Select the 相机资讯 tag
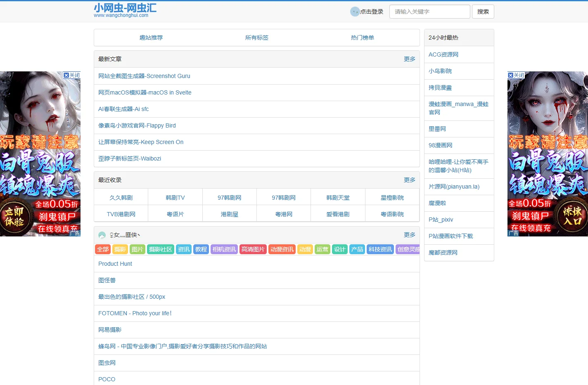Viewport: 588px width, 385px height. click(224, 249)
